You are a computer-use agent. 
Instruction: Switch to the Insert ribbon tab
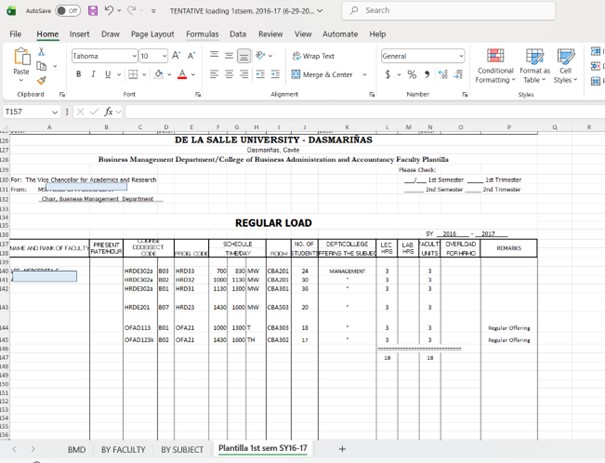pyautogui.click(x=79, y=34)
